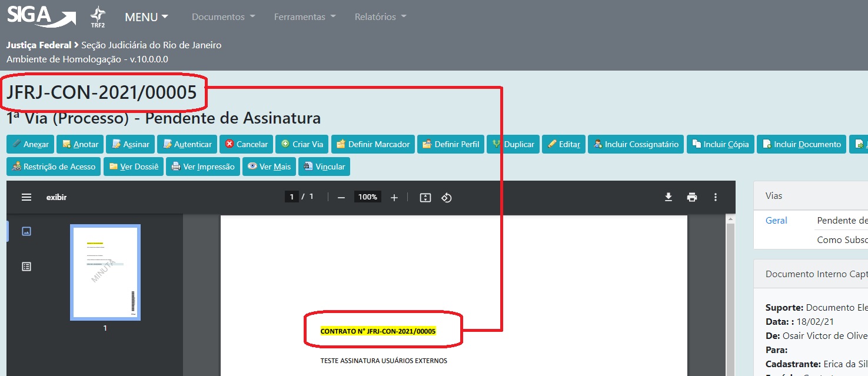Open Ver Dossiê
This screenshot has height=376, width=868.
(x=134, y=167)
